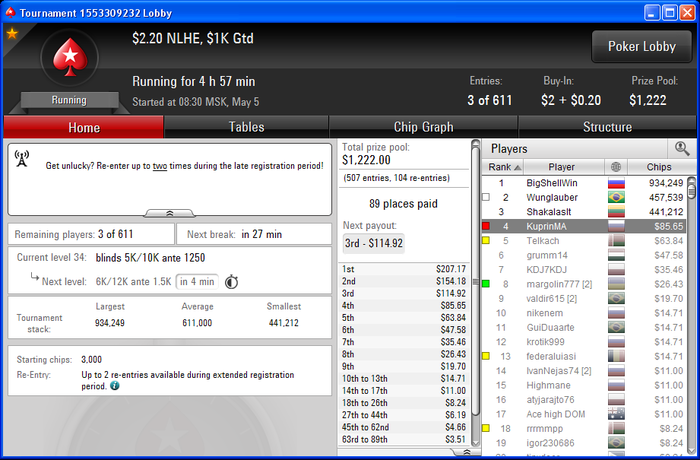Click the Next break in 27 min box
700x460 pixels.
(254, 234)
